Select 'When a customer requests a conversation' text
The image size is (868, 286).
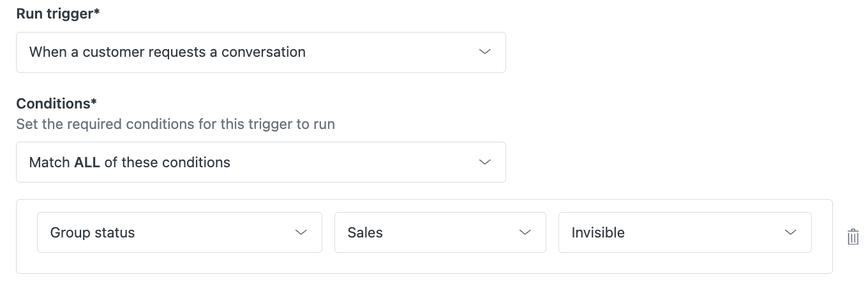[167, 52]
